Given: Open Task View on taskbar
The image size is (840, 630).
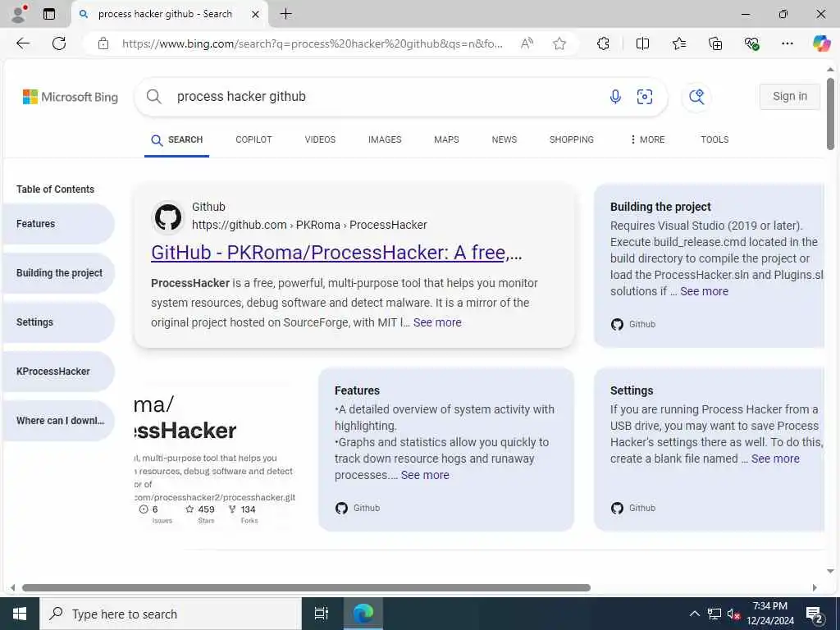Looking at the screenshot, I should (x=322, y=614).
